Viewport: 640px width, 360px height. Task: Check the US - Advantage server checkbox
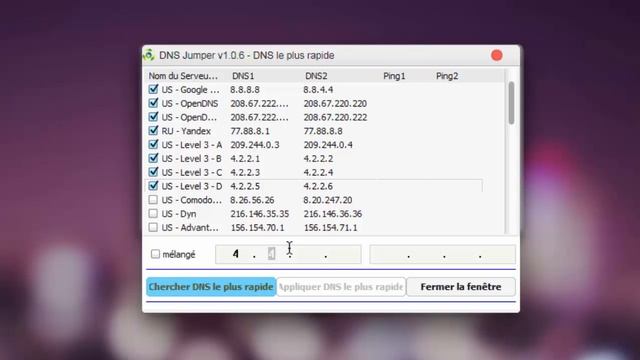[x=153, y=227]
